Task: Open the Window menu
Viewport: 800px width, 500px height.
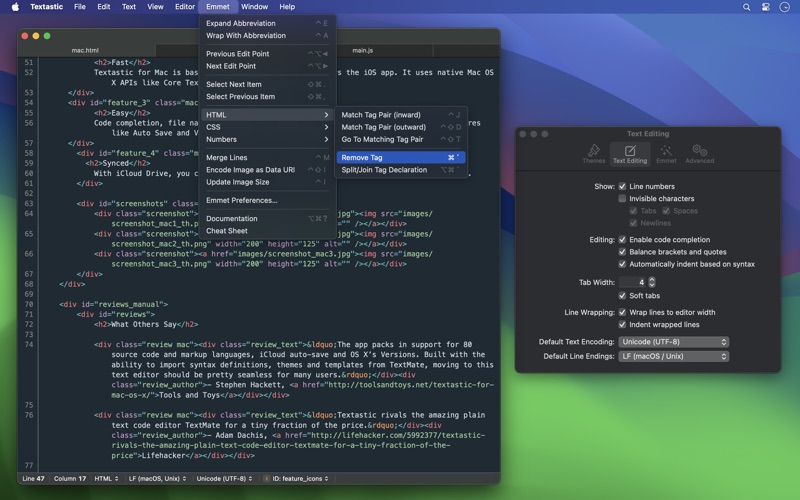Action: pyautogui.click(x=254, y=7)
